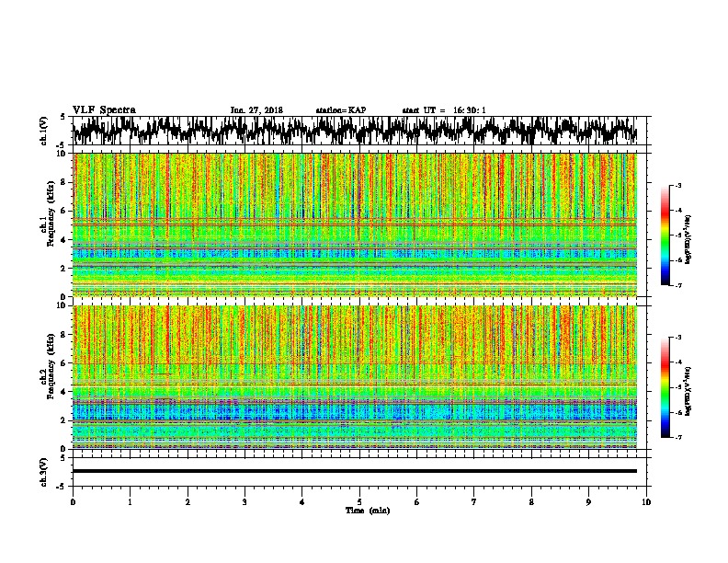728x563 pixels.
Task: Click the lower ch.2 color scale bar
Action: click(x=665, y=387)
